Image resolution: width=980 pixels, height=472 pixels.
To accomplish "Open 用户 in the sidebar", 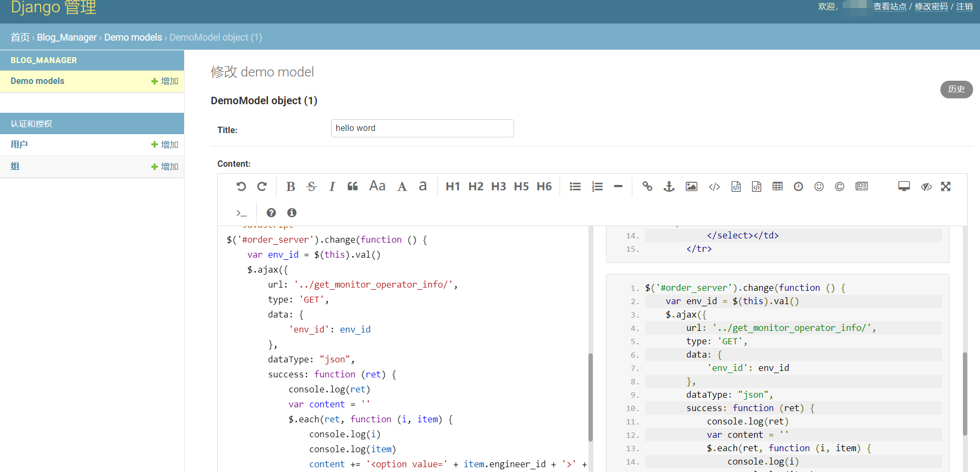I will click(x=19, y=145).
